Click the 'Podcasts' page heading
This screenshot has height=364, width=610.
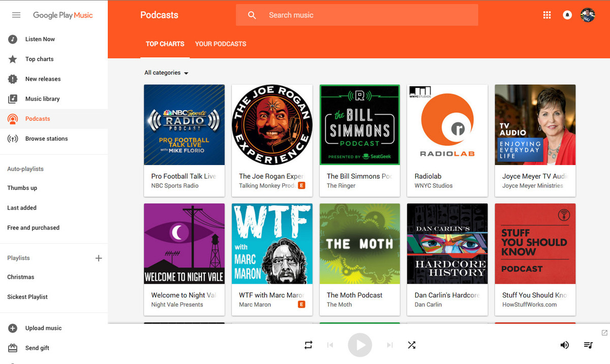pyautogui.click(x=159, y=15)
